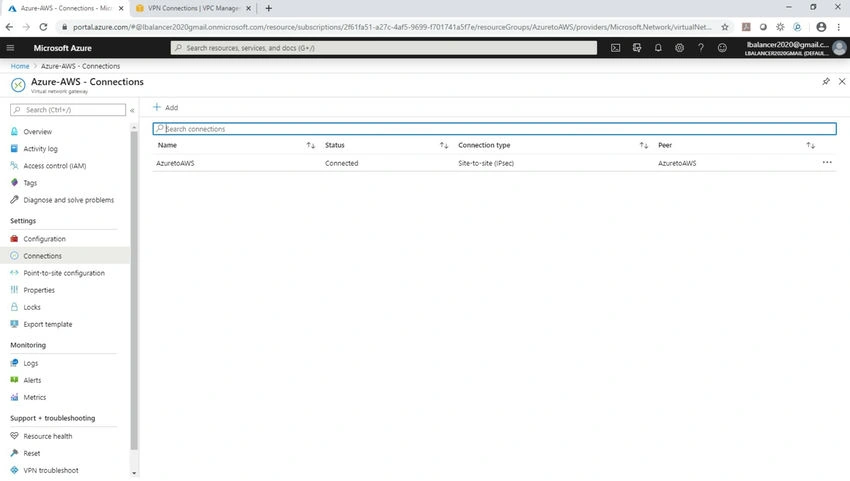850x481 pixels.
Task: Focus the resource menu Search (Ctrl+/) box
Action: pos(68,110)
